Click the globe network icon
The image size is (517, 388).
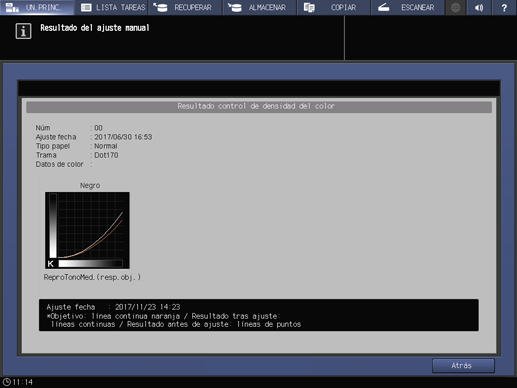pos(455,7)
